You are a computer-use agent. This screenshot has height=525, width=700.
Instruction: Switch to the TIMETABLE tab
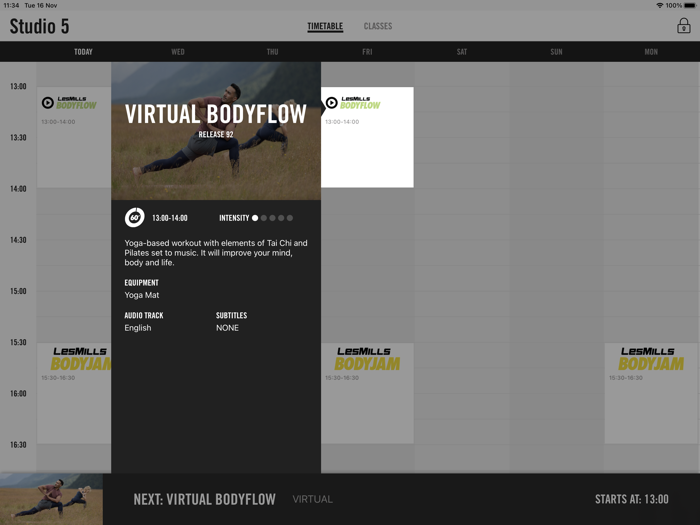(325, 26)
